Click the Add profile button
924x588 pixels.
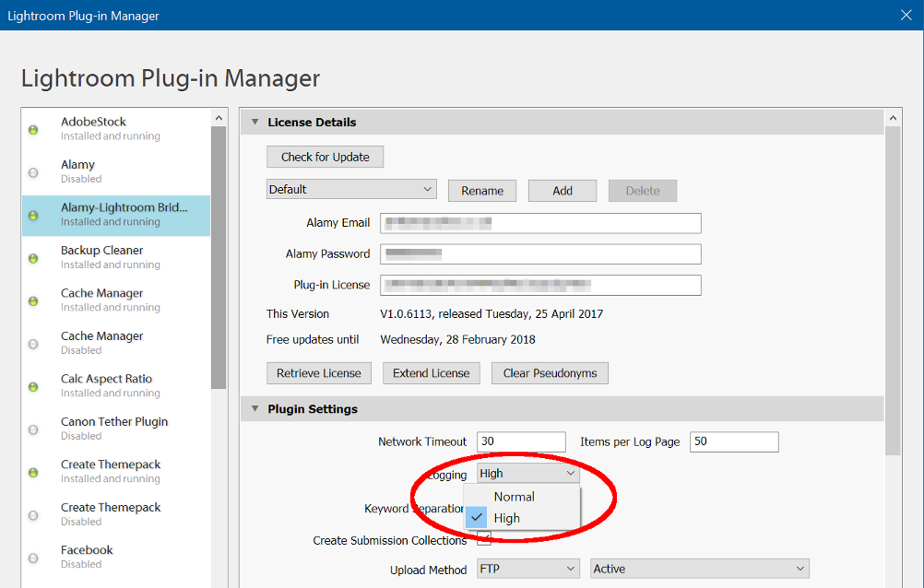coord(563,191)
